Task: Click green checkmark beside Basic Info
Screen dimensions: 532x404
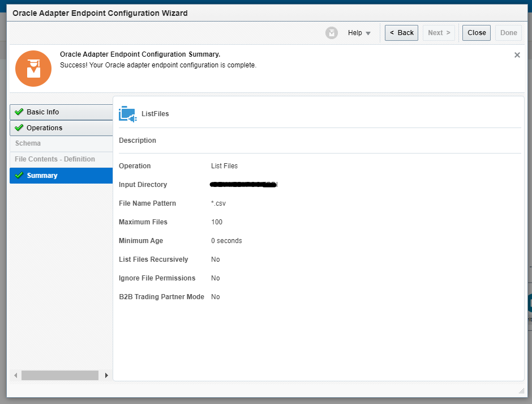Action: point(19,112)
